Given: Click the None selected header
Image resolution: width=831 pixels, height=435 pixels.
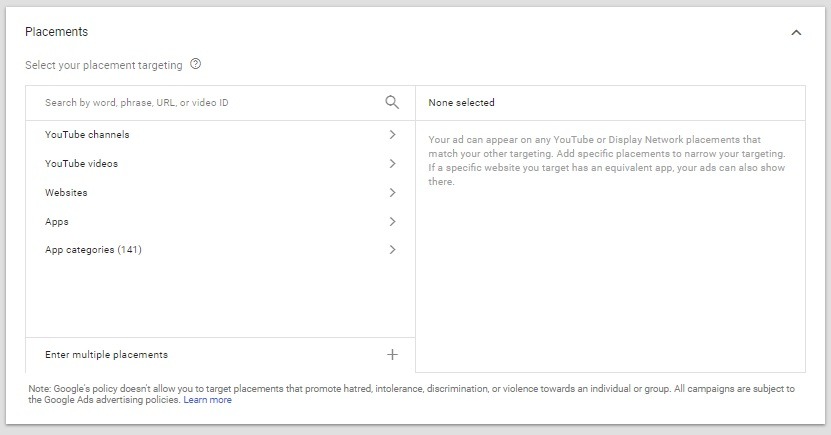Looking at the screenshot, I should (x=461, y=103).
